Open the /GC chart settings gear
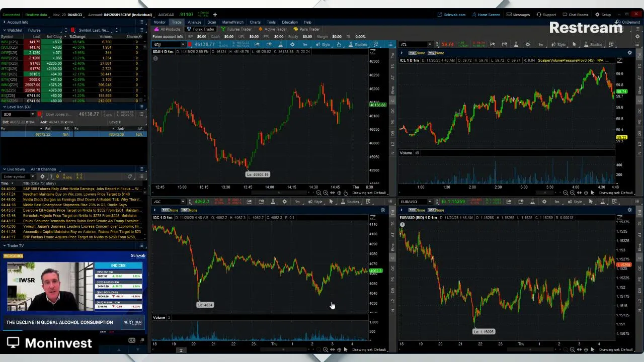 point(285,202)
